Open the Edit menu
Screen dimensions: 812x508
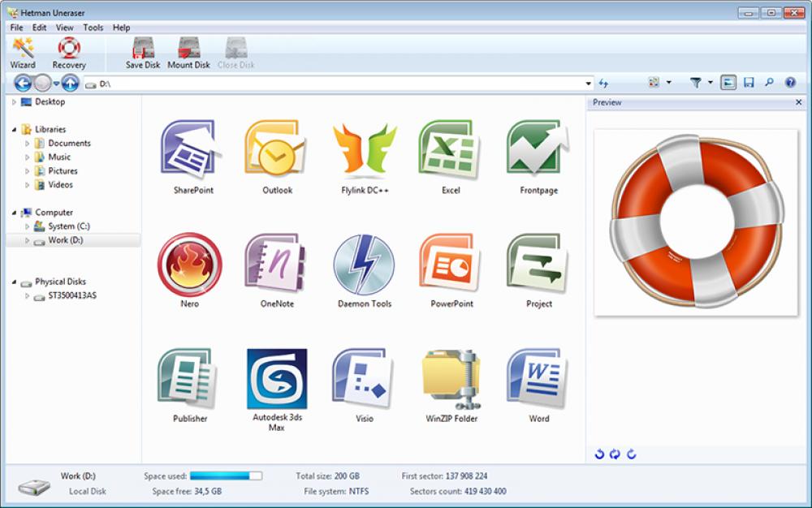coord(38,27)
